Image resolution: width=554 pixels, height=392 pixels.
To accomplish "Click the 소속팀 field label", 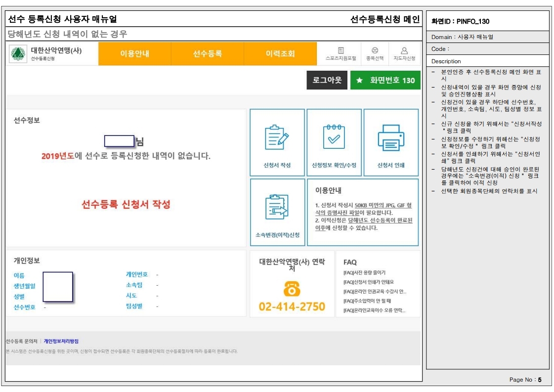I will (x=134, y=285).
